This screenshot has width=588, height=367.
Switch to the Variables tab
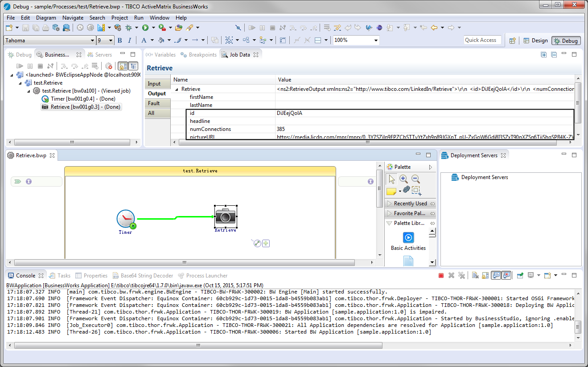click(x=160, y=55)
